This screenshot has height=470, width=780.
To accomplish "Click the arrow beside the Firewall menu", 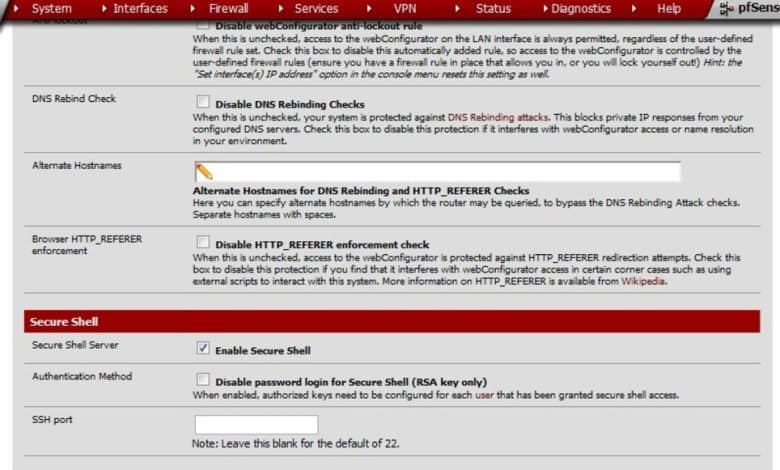I will click(193, 8).
